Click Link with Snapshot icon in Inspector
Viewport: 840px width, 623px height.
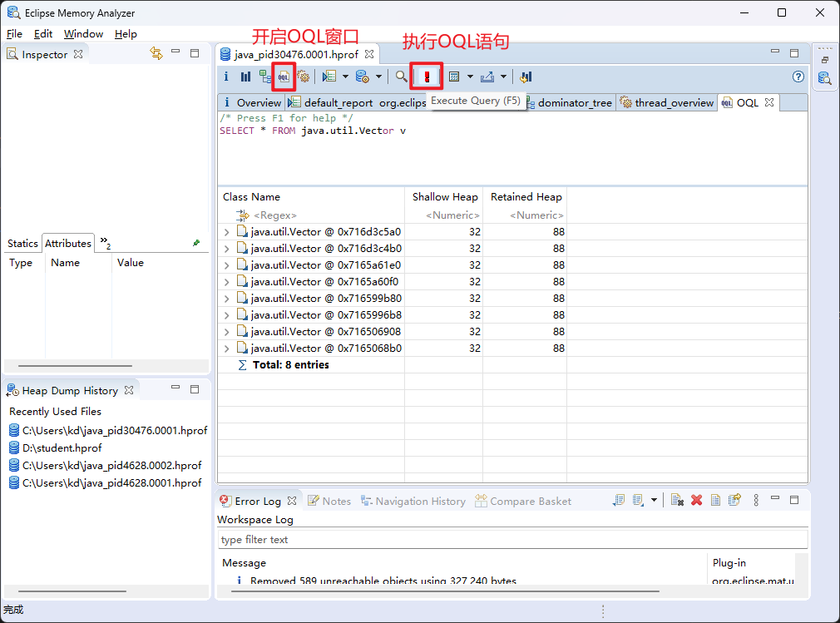[x=156, y=53]
